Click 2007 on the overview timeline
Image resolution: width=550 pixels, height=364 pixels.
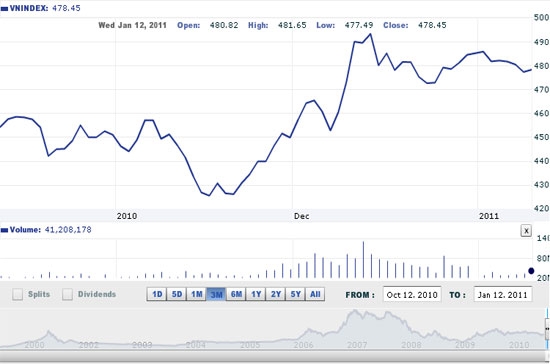coord(357,345)
